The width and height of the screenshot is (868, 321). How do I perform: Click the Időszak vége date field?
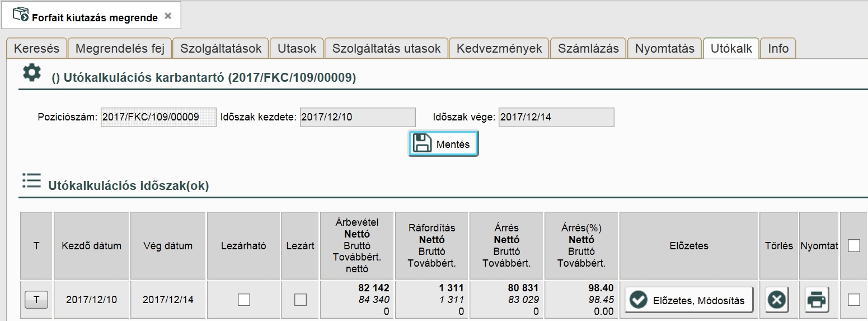tap(556, 118)
